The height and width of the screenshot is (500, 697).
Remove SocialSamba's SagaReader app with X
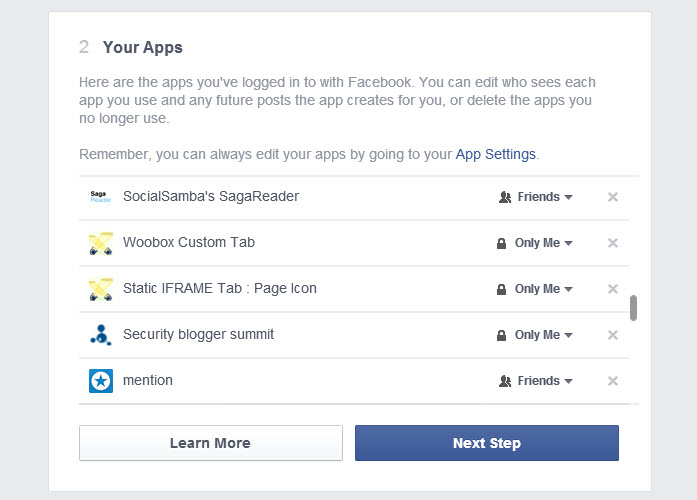[613, 197]
